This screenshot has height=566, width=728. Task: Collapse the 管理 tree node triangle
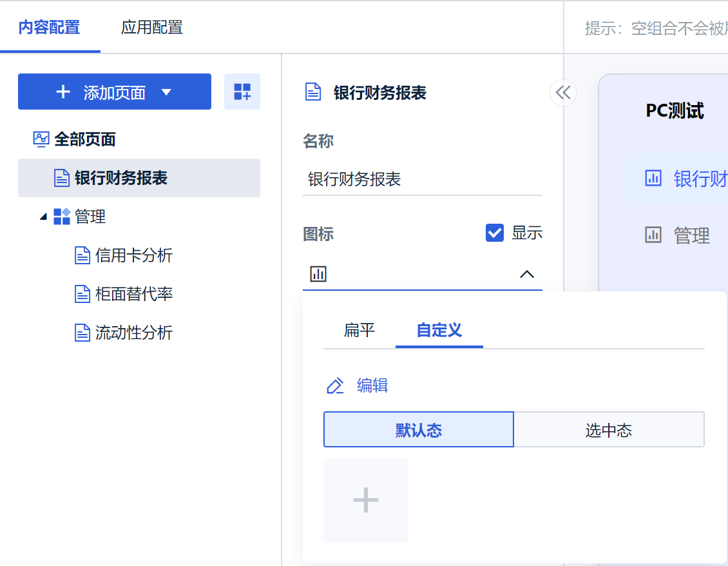[x=43, y=217]
